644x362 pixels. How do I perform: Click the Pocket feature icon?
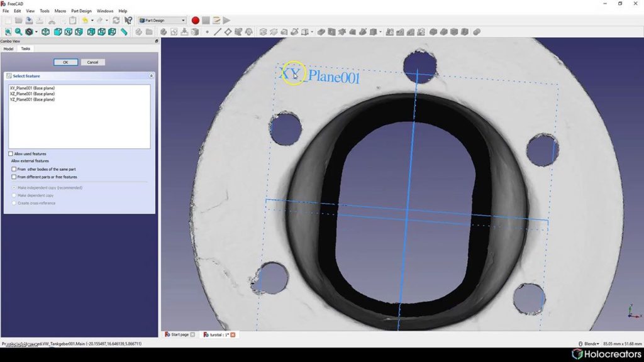[x=321, y=32]
